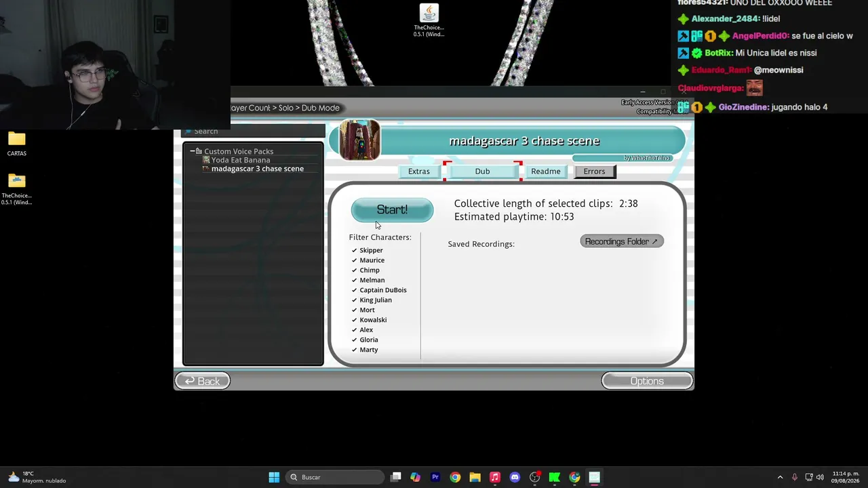Open the Windows Start menu
The height and width of the screenshot is (488, 868).
tap(274, 477)
